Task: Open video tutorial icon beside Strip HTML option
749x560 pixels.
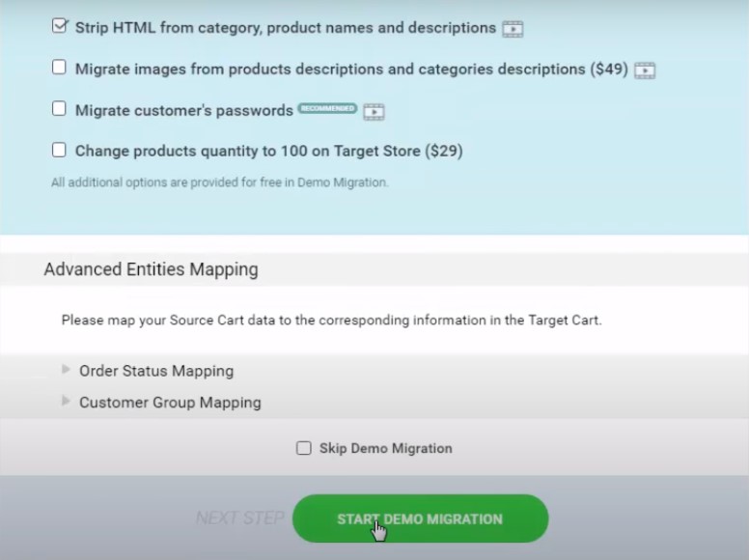Action: (513, 29)
